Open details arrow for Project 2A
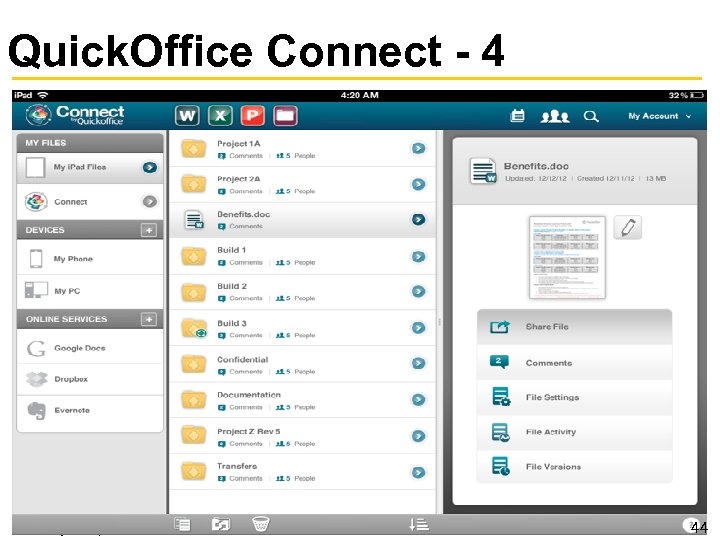Image resolution: width=720 pixels, height=540 pixels. (x=418, y=185)
